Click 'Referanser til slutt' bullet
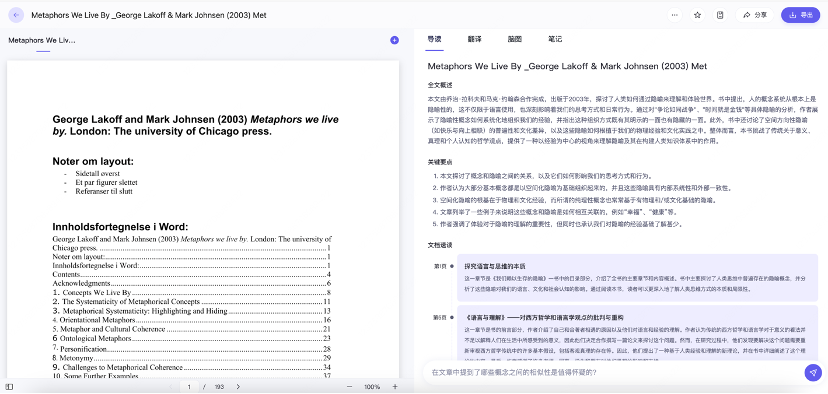The height and width of the screenshot is (394, 828). pos(104,192)
